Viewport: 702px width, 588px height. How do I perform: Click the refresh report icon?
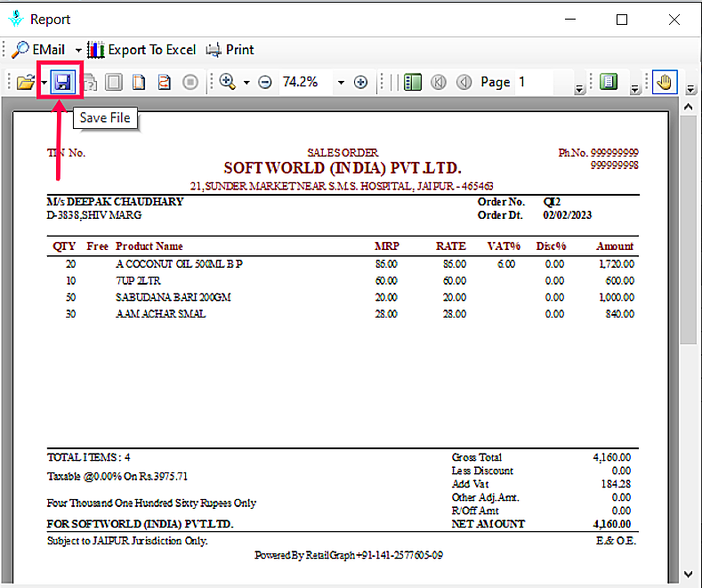[x=165, y=83]
